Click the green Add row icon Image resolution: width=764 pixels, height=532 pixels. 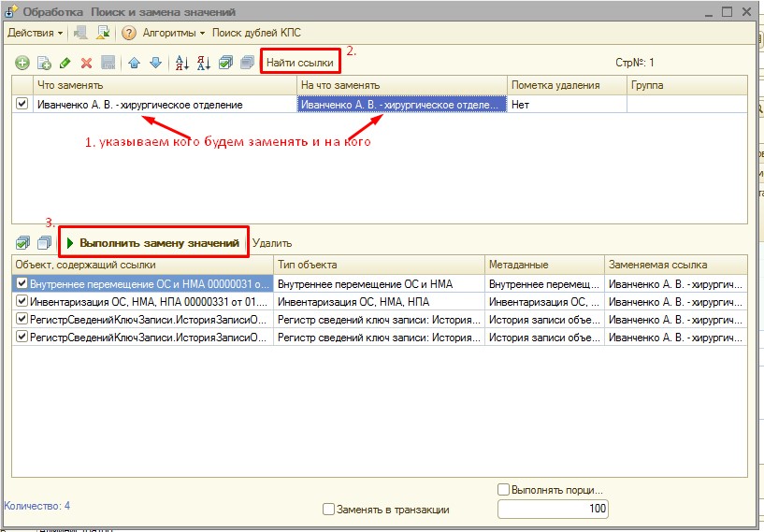(x=22, y=64)
